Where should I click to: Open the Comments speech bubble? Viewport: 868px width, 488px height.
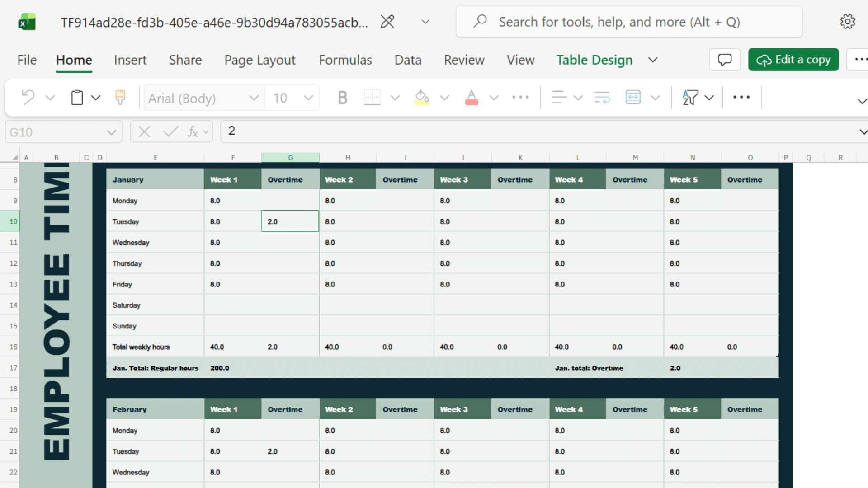(725, 60)
